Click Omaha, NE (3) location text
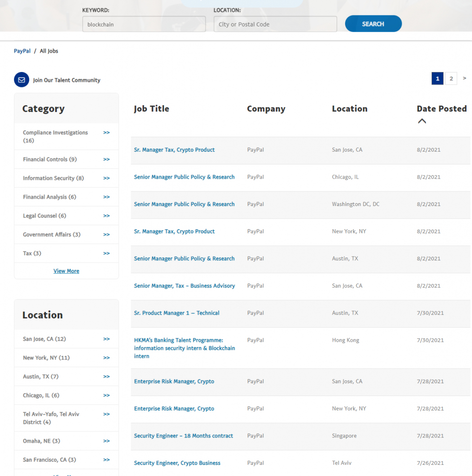This screenshot has height=476, width=472. 41,441
